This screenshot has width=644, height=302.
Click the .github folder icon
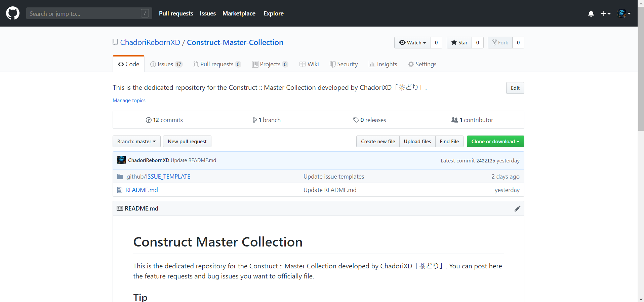click(x=120, y=177)
